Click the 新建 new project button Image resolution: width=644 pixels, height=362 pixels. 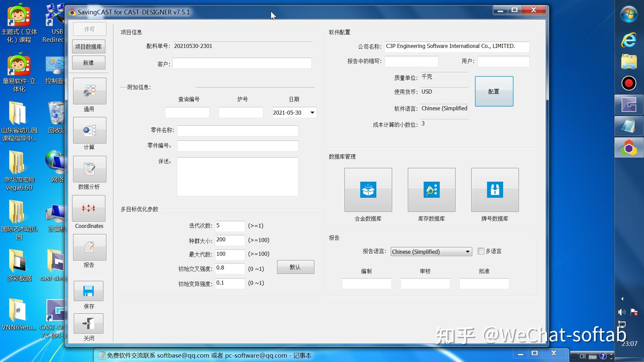pyautogui.click(x=89, y=63)
